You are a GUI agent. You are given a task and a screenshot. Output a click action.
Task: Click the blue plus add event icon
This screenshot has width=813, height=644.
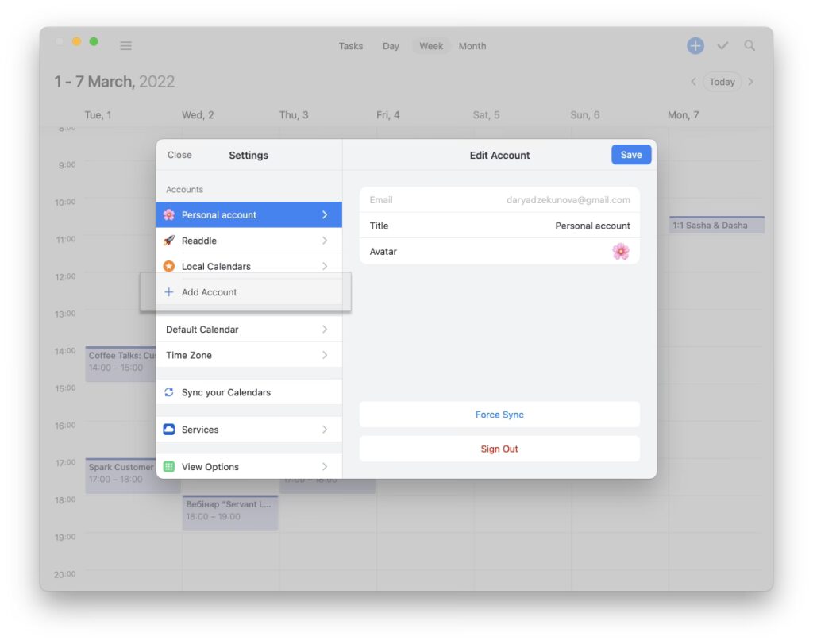tap(695, 46)
